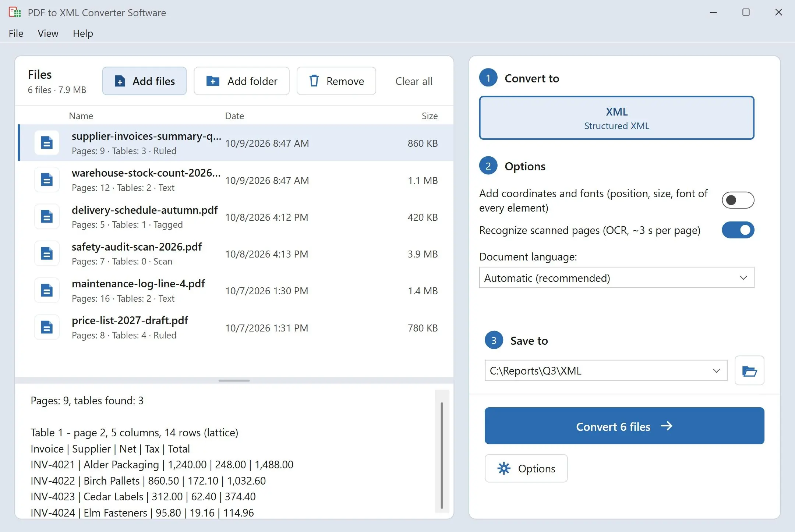
Task: Browse output folder with folder icon button
Action: coord(749,370)
